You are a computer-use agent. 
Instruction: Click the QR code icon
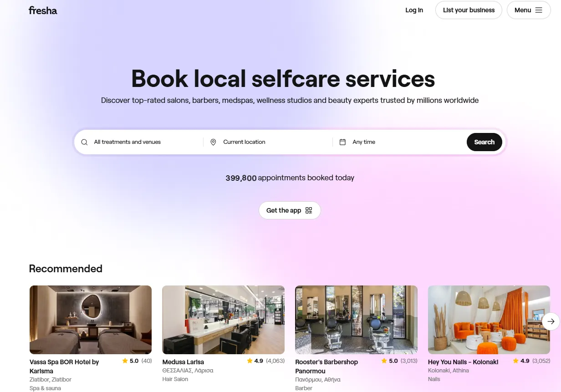(x=309, y=210)
